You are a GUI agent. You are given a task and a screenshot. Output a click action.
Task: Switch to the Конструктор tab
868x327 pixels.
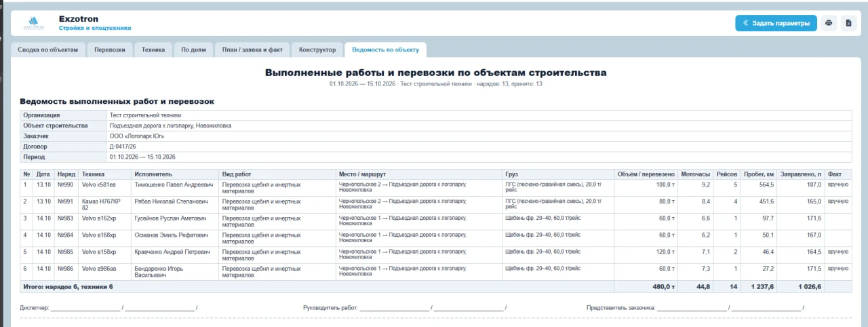[317, 50]
